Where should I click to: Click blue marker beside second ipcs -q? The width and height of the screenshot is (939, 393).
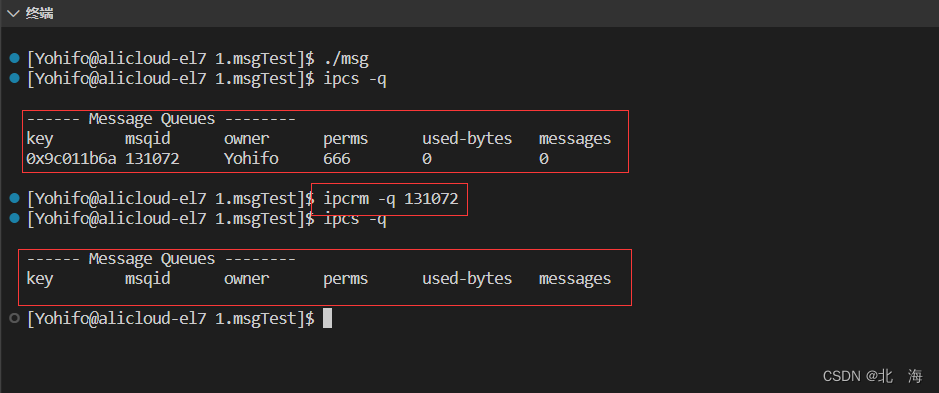pos(15,218)
